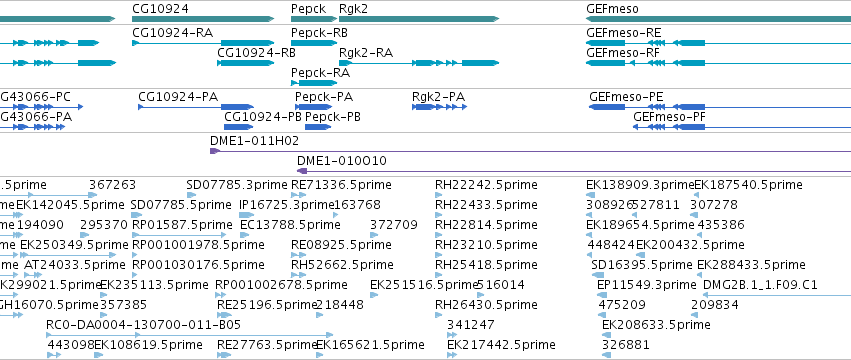Select the Rgk2-RA transcript exons

coord(419,63)
